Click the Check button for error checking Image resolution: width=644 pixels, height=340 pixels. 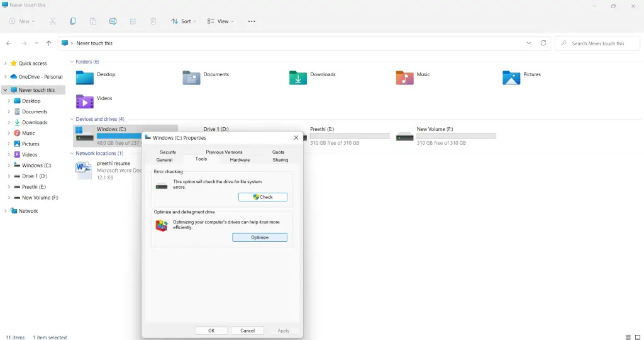click(x=263, y=197)
